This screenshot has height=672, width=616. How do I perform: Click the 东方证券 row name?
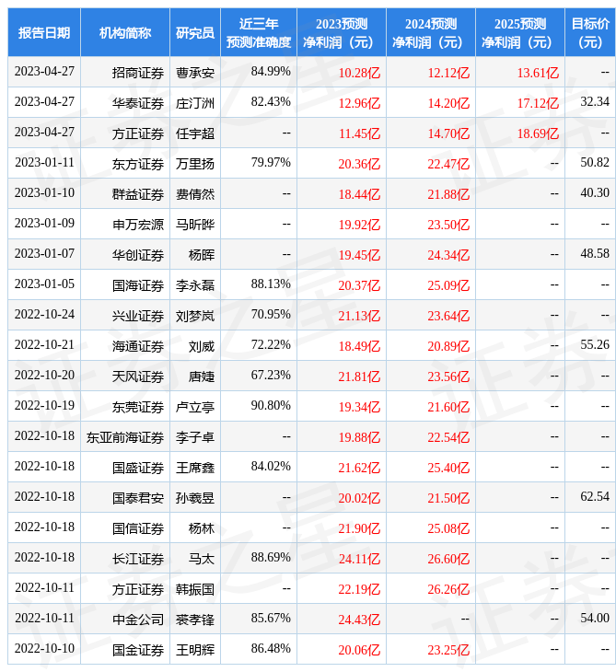[x=138, y=164]
